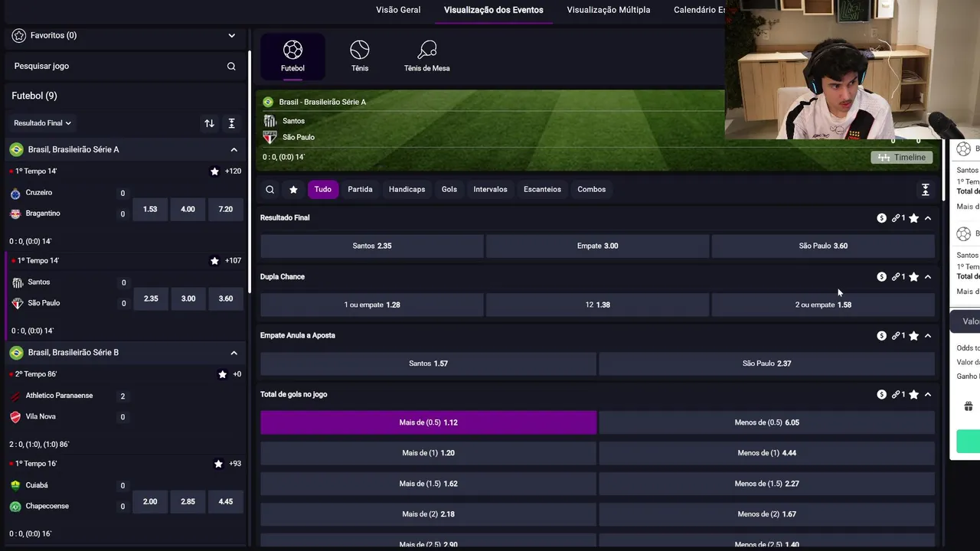
Task: Collapse the Empate Anula a Aposta section
Action: pyautogui.click(x=928, y=336)
